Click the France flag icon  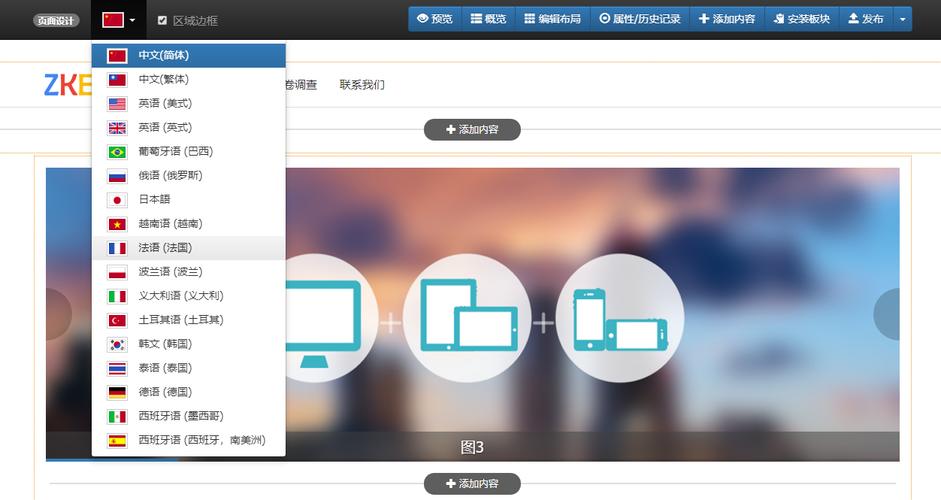[117, 248]
